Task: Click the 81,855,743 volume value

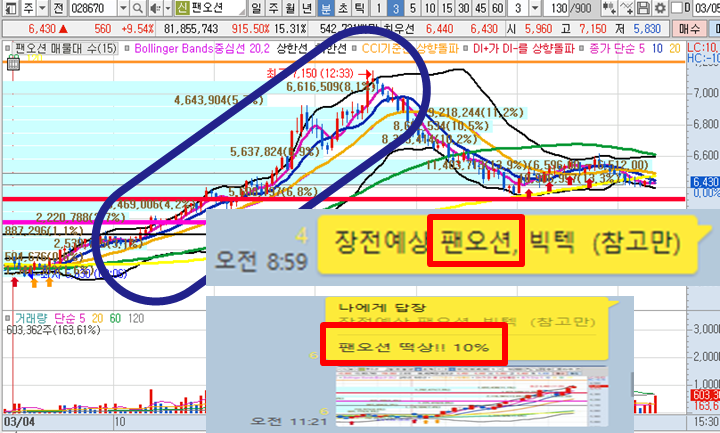Action: [x=191, y=29]
